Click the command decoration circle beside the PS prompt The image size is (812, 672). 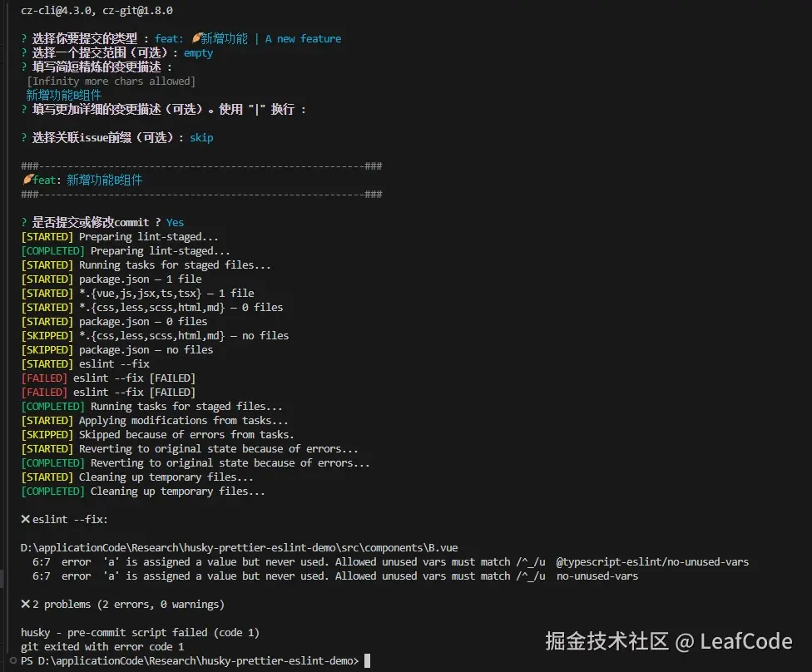13,660
